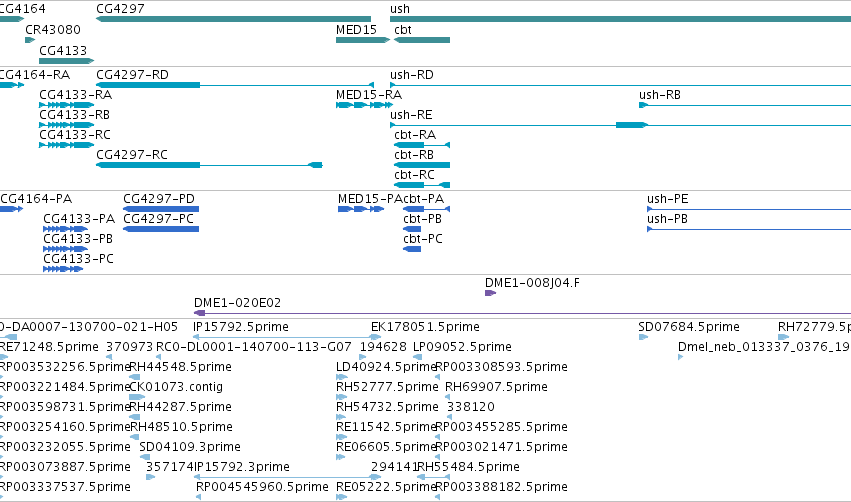Select the RE05222.5prime EST label

386,488
